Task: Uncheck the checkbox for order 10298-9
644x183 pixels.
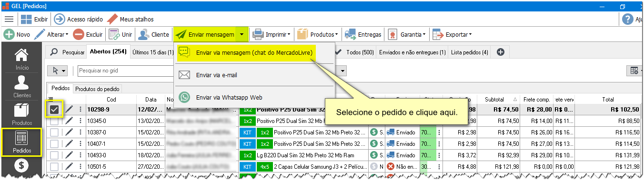Action: [x=55, y=110]
